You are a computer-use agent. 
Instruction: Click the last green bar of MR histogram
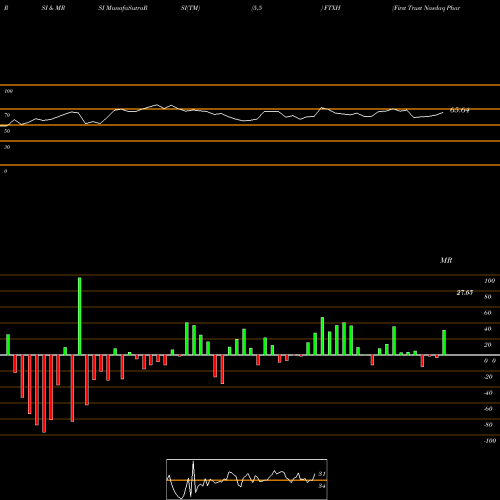[444, 343]
